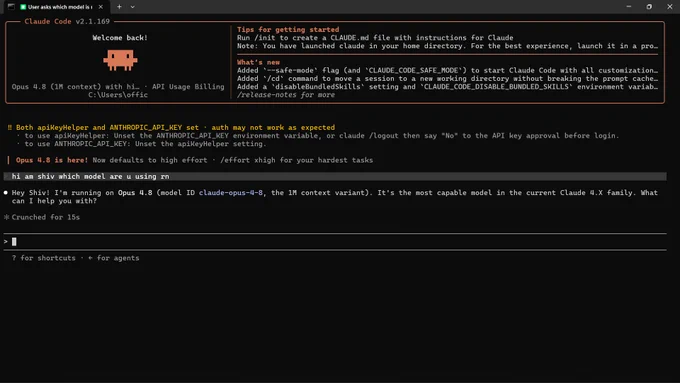Click the 'to use ANTHROPIC_API_KEY: Unset' instruction line

coord(145,144)
